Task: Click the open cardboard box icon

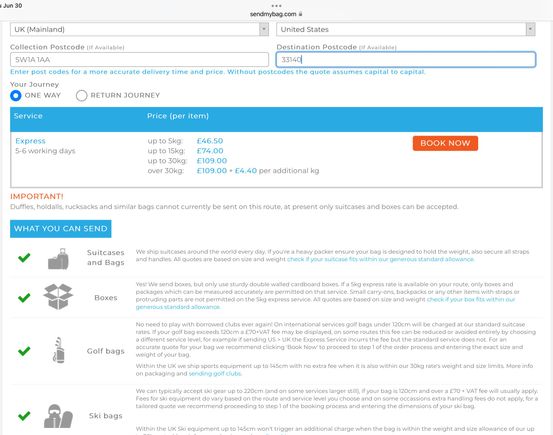Action: [58, 296]
